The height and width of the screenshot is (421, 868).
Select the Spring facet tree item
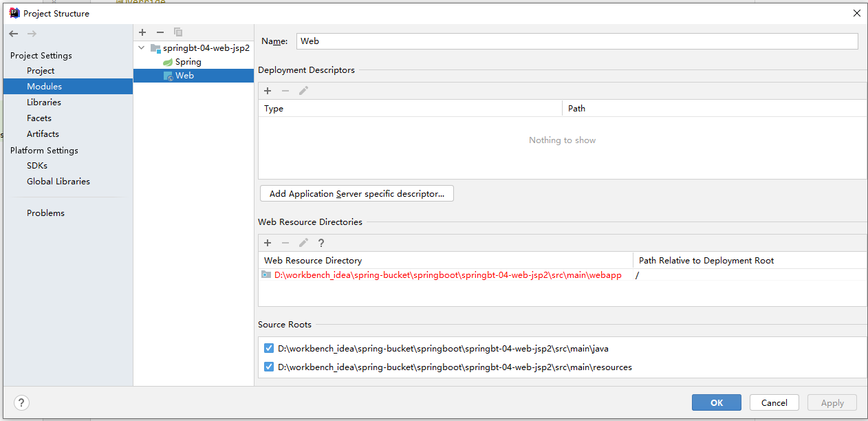(188, 62)
